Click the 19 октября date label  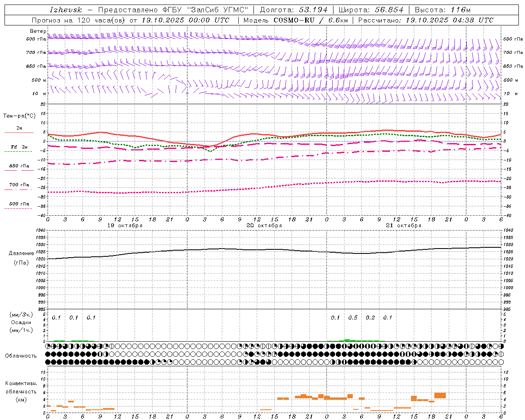(125, 226)
